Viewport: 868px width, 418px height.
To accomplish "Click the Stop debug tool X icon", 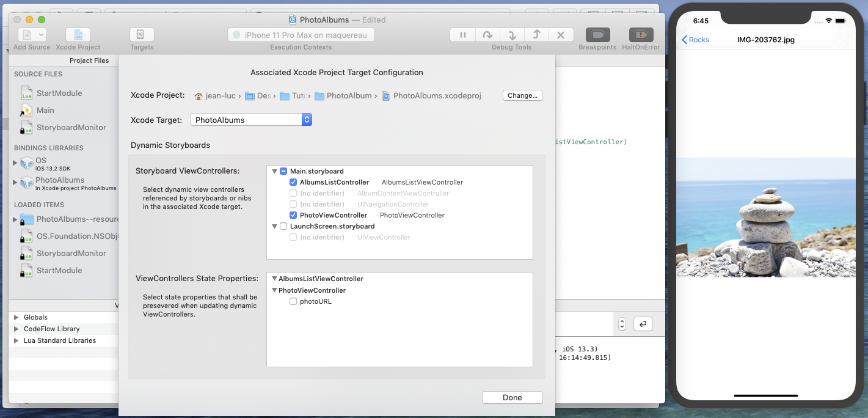I will point(561,35).
